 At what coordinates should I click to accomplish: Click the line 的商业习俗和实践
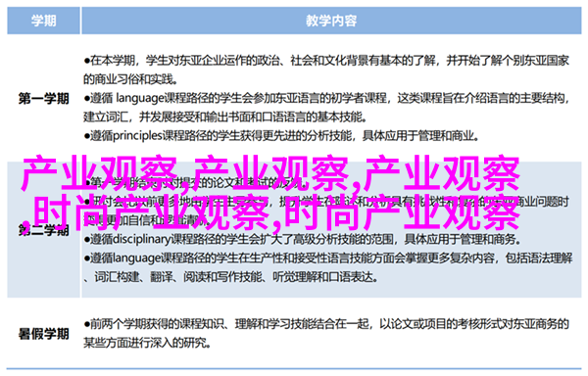click(x=130, y=79)
